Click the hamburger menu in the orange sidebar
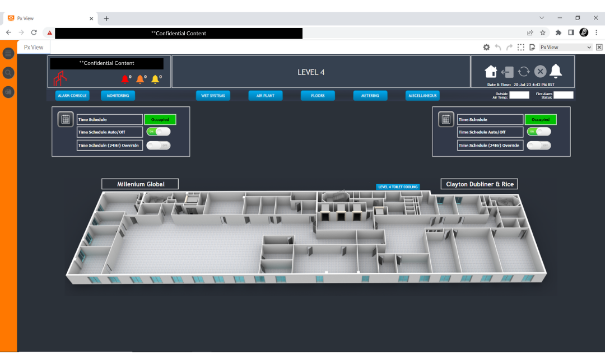605x364 pixels. pyautogui.click(x=8, y=53)
